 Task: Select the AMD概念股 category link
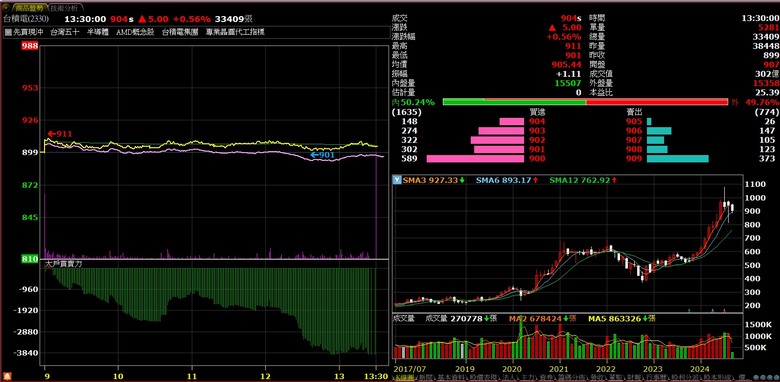(135, 32)
